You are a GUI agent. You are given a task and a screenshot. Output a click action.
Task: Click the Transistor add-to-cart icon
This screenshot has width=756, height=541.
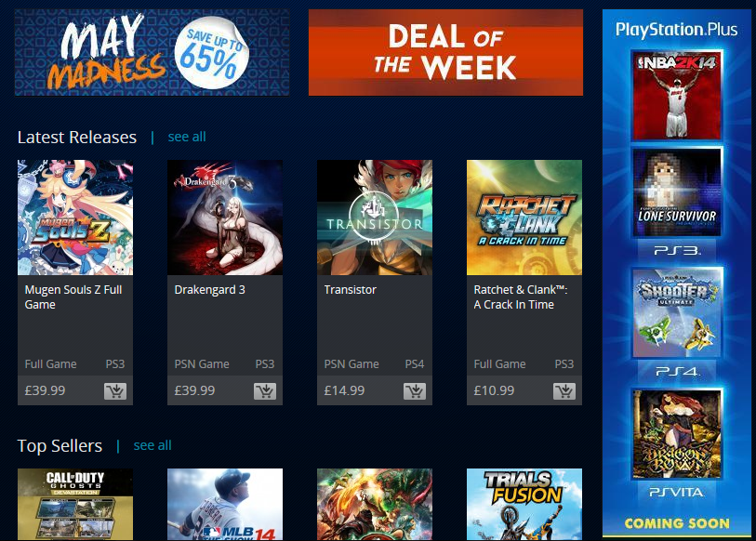pyautogui.click(x=415, y=391)
